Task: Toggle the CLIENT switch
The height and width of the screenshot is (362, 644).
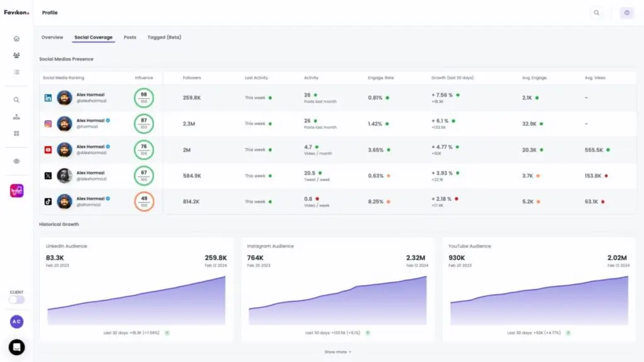Action: point(16,300)
